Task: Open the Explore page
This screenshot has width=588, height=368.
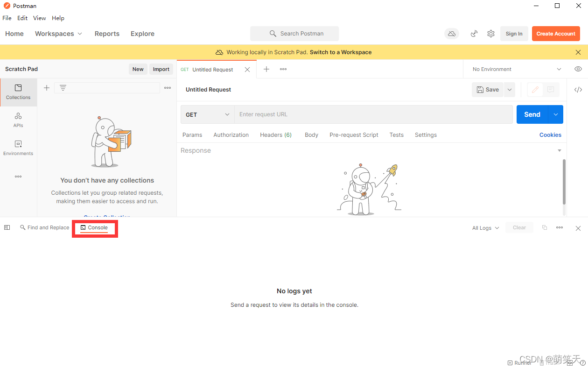Action: point(142,34)
